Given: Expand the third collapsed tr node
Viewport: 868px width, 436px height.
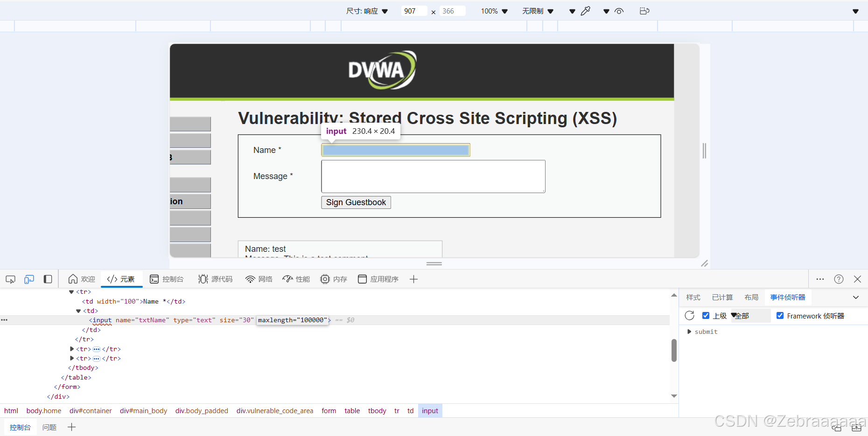Looking at the screenshot, I should [x=71, y=358].
